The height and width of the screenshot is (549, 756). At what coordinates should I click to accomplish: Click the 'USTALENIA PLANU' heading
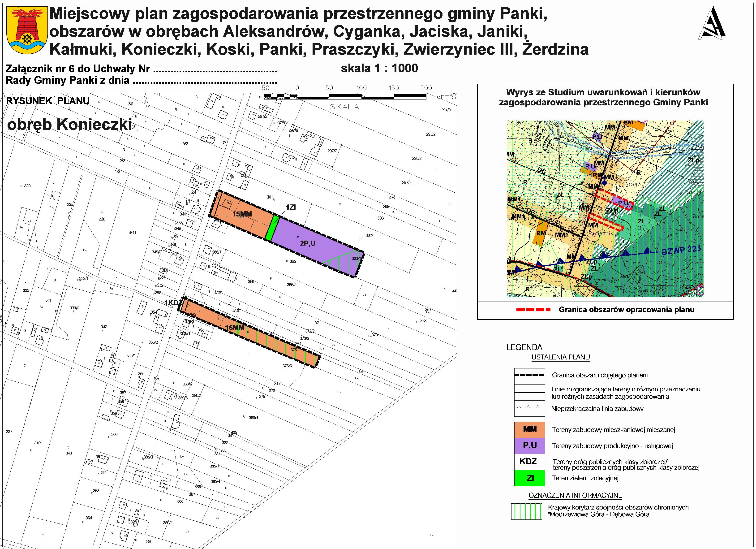coord(561,357)
